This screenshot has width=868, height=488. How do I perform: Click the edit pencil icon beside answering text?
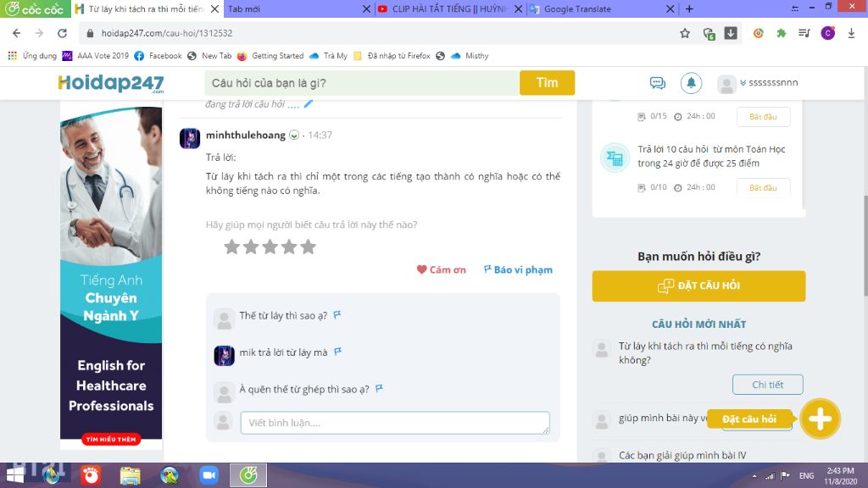pos(309,103)
